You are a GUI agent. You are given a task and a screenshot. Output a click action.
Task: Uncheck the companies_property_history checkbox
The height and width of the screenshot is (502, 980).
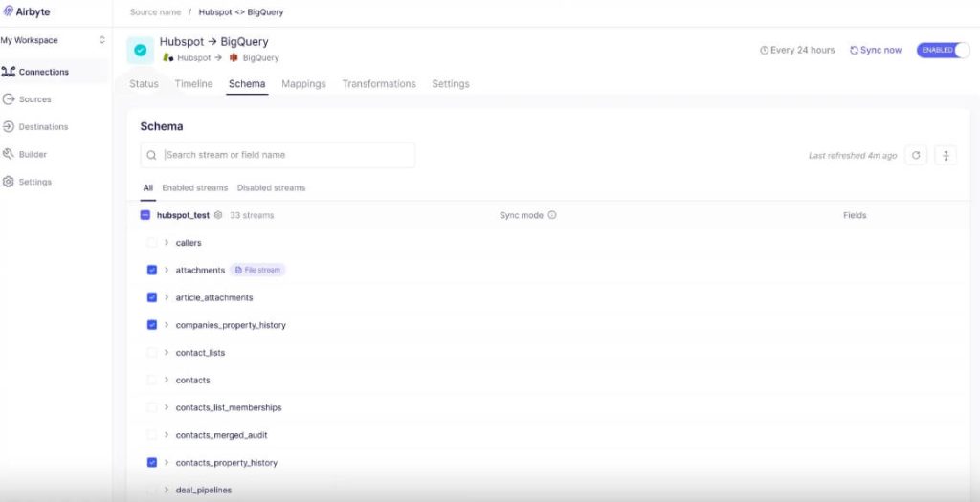tap(152, 325)
